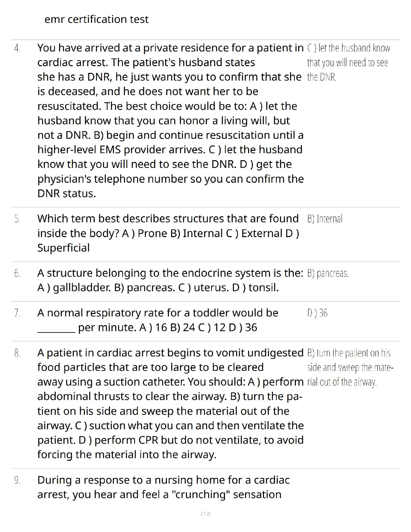Click the answer "let the husband know"
Screen dimensions: 411x532
click(348, 62)
